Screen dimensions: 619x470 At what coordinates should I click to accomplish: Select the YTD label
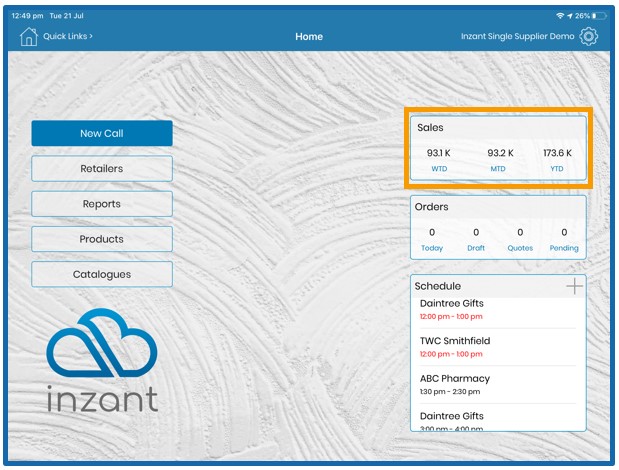click(557, 169)
